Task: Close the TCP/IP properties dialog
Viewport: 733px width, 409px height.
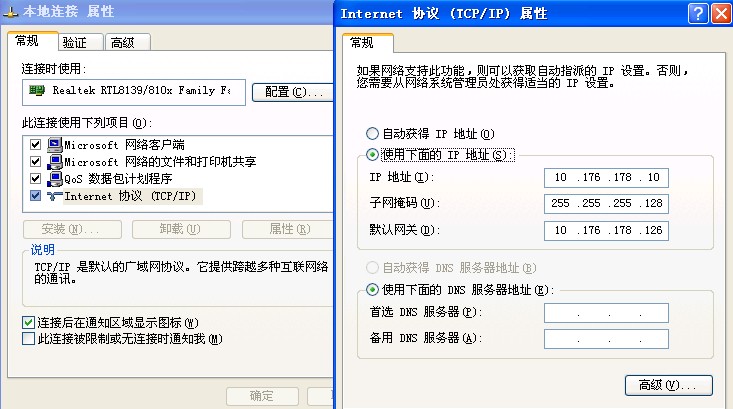Action: coord(721,13)
